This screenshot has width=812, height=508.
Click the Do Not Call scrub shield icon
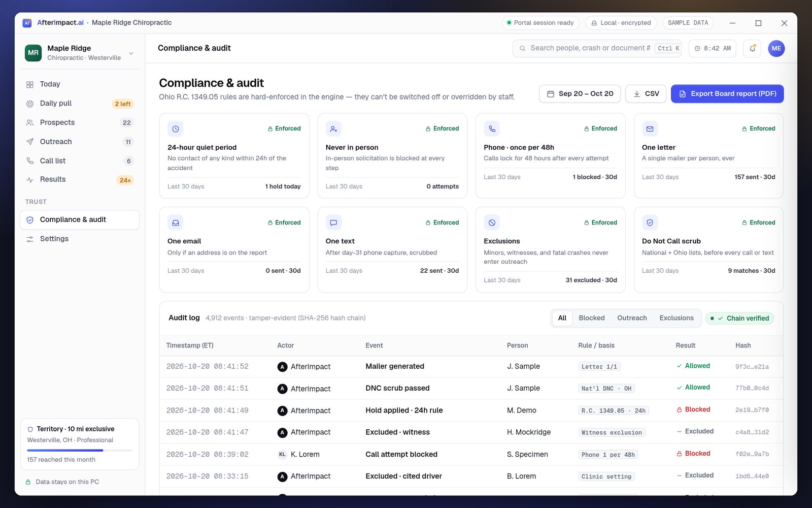click(650, 223)
